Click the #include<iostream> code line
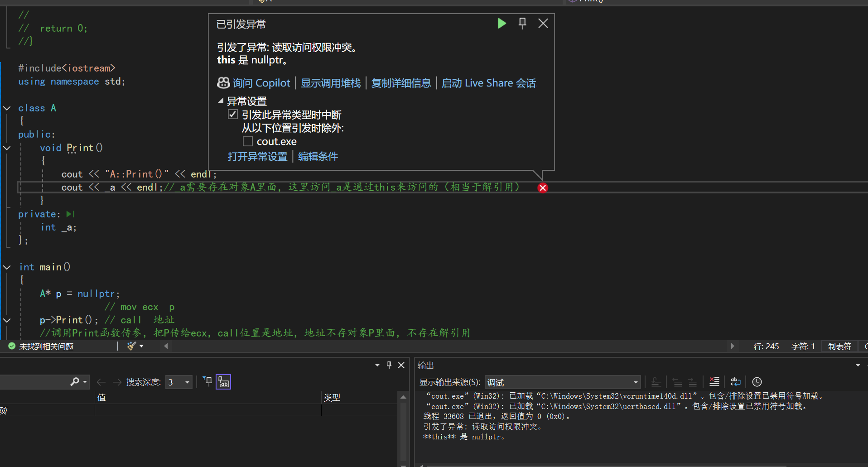The width and height of the screenshot is (868, 467). (67, 68)
